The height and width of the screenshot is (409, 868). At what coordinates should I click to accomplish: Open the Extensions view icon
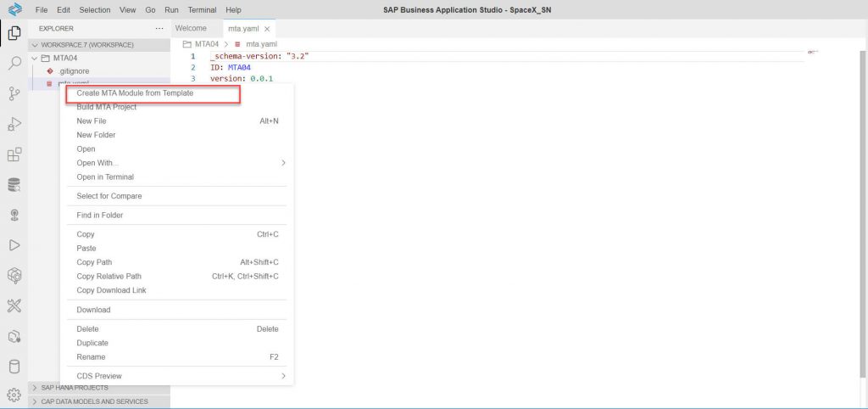click(x=14, y=154)
